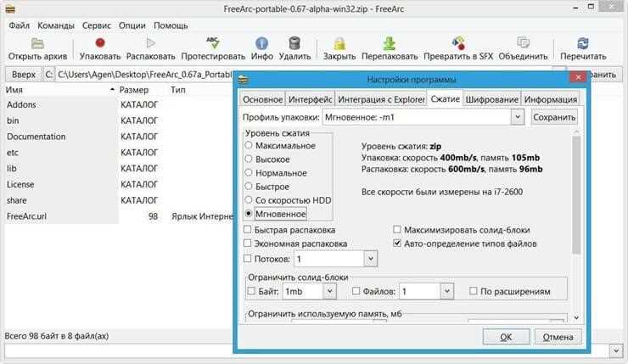The width and height of the screenshot is (628, 364).
Task: Click the Convert to SFX icon
Action: click(458, 42)
